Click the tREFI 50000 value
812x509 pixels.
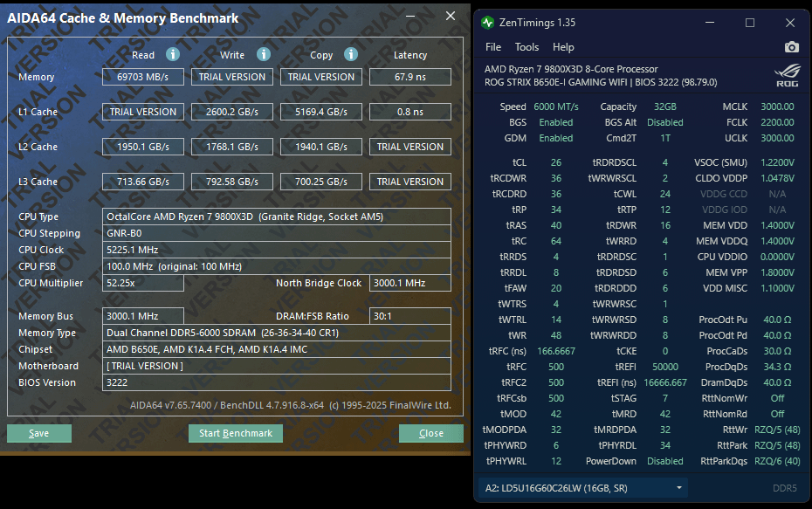(665, 367)
